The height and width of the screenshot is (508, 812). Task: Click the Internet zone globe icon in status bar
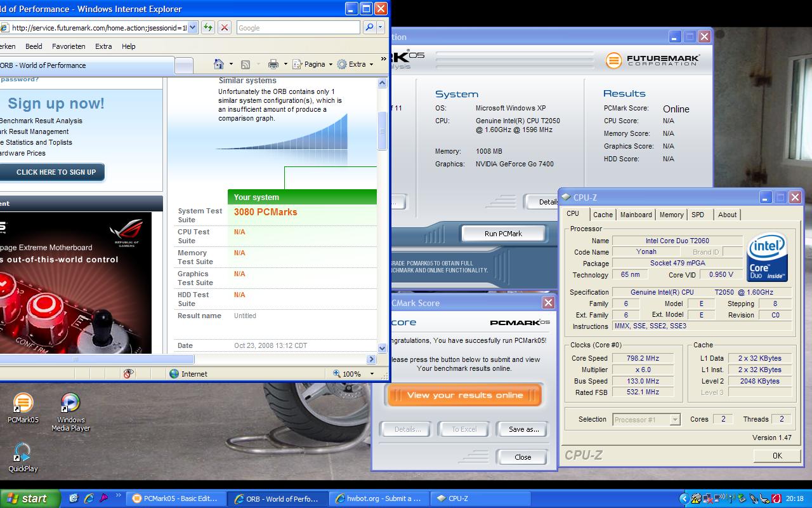(x=174, y=373)
